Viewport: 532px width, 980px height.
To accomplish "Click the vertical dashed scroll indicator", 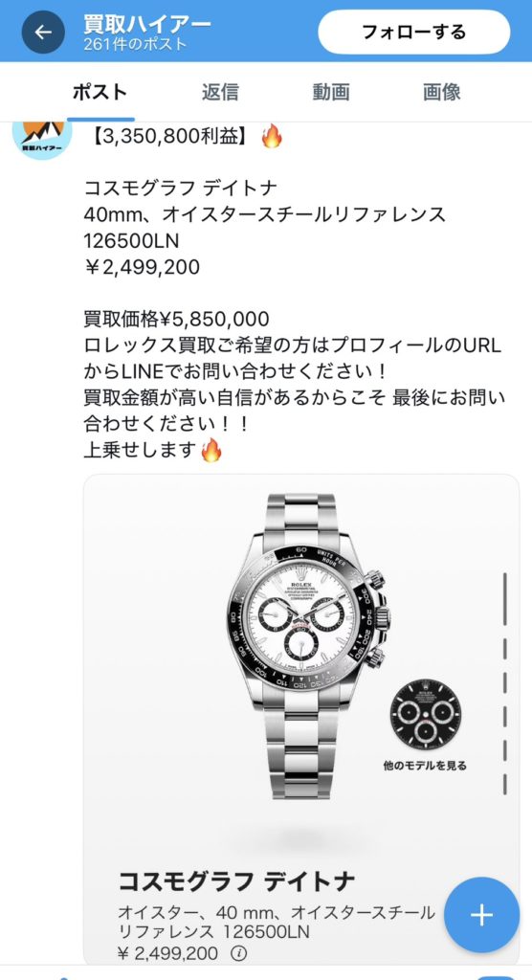I will coord(505,683).
